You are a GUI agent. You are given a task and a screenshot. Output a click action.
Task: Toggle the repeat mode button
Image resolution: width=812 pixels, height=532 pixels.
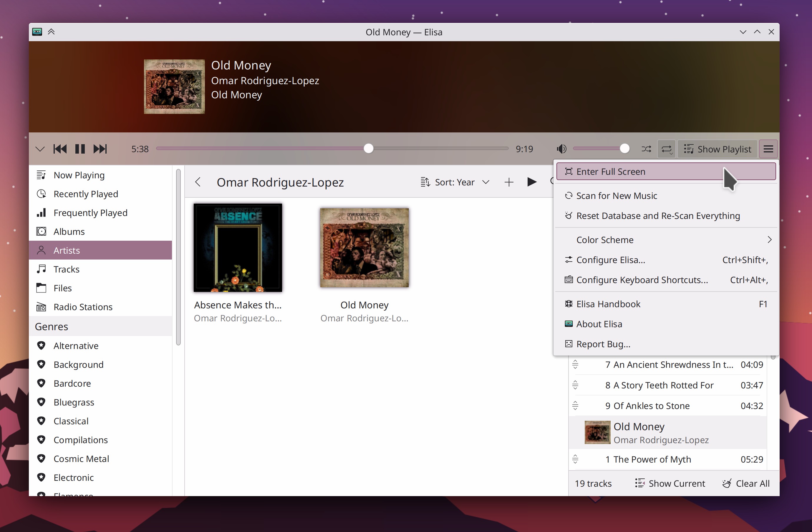click(x=666, y=149)
